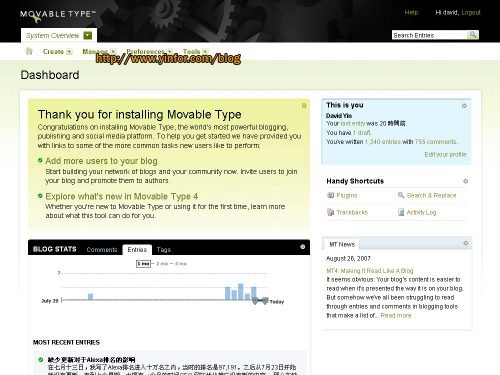Click the Logout link
Image resolution: width=500 pixels, height=375 pixels.
pos(471,13)
